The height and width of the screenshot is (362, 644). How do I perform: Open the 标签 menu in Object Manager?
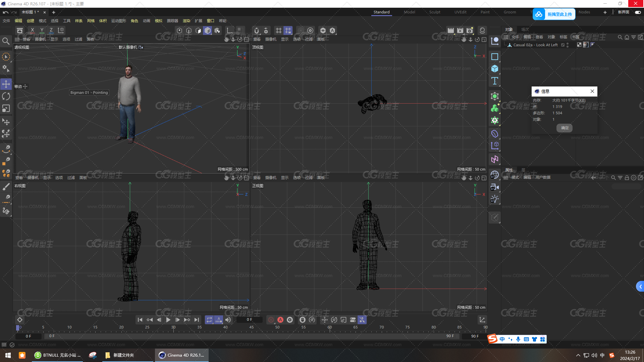(563, 37)
